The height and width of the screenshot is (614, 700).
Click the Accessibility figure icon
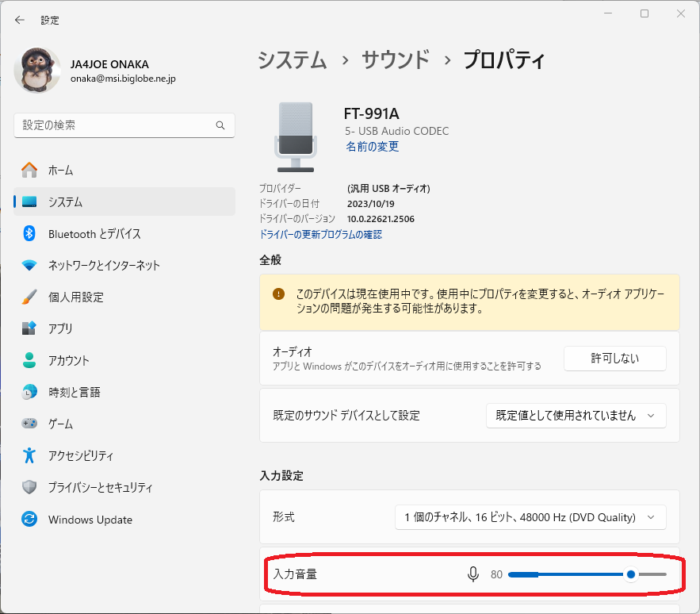(x=29, y=455)
